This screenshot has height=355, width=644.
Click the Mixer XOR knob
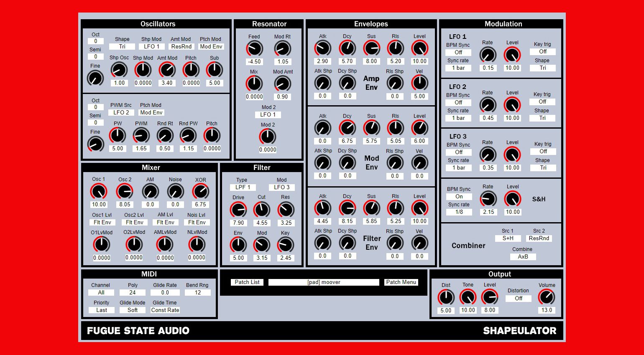click(200, 192)
